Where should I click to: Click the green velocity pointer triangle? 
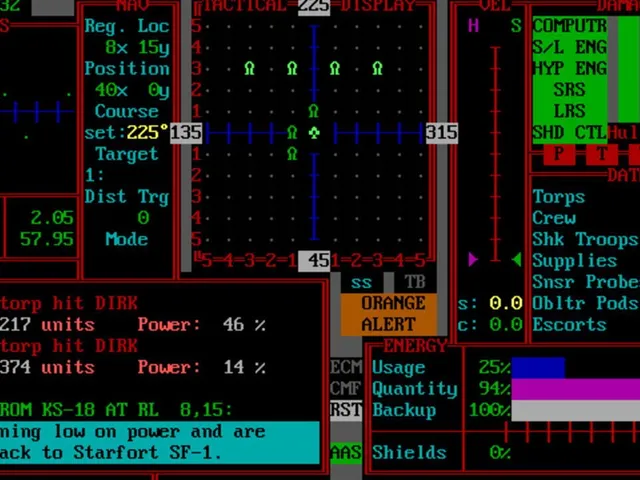(517, 260)
